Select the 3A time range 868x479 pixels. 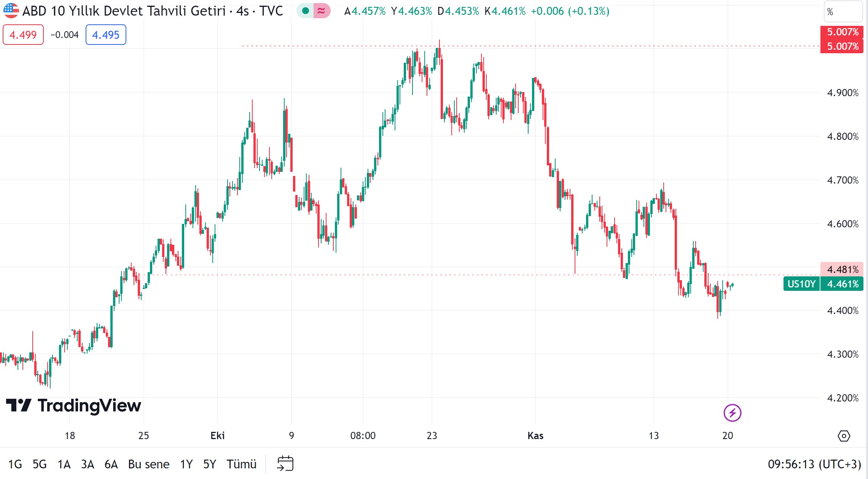coord(88,464)
